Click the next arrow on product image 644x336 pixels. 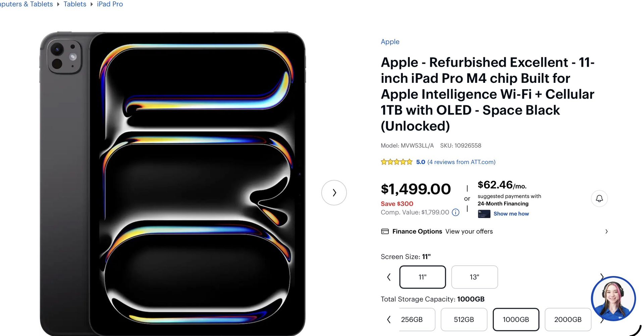click(x=334, y=192)
